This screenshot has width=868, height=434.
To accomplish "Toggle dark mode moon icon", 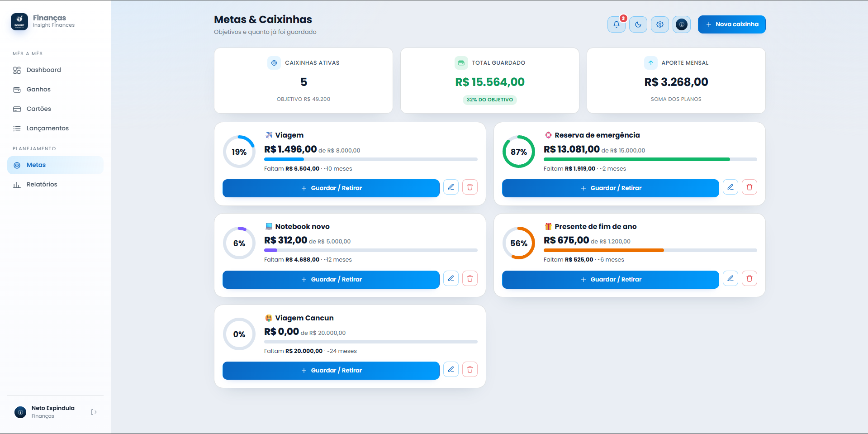I will tap(638, 24).
